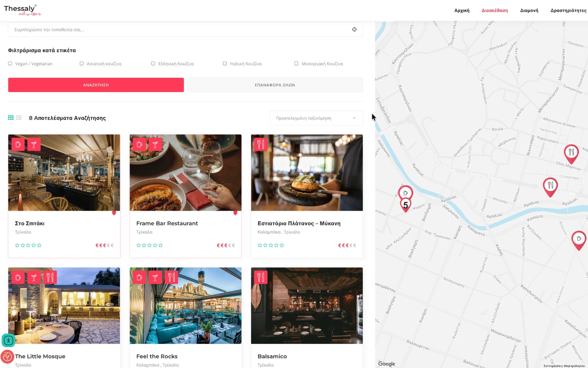Click the coffee icon on The Little Mosque card
This screenshot has width=588, height=368.
pos(18,277)
